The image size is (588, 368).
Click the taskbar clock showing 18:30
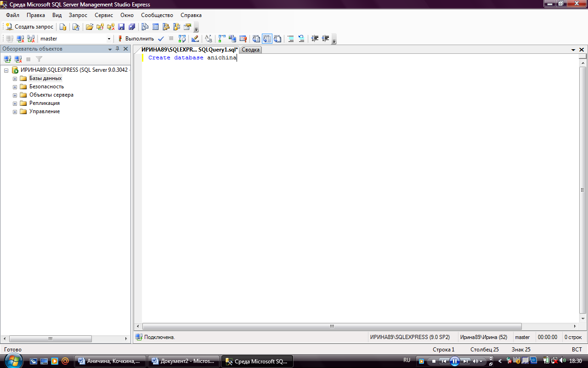(576, 361)
